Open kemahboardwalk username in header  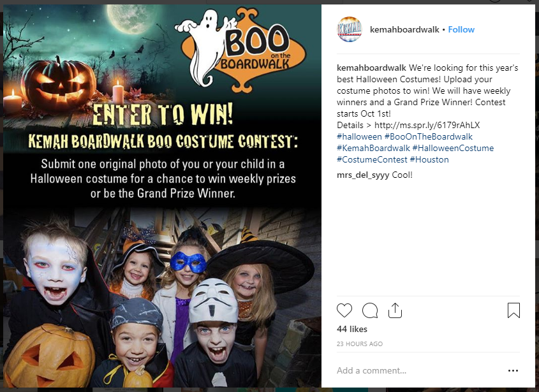pos(404,29)
